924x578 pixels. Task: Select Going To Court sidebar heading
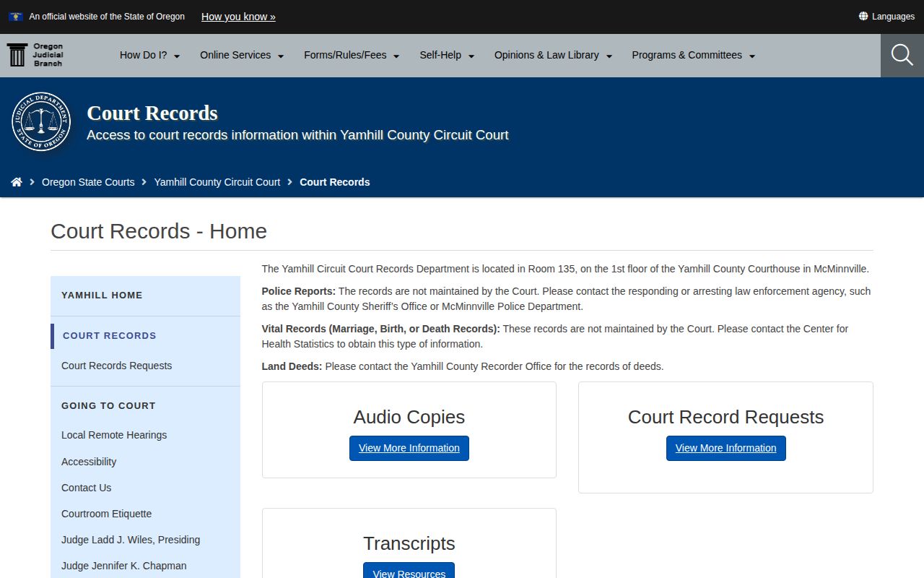(x=108, y=405)
